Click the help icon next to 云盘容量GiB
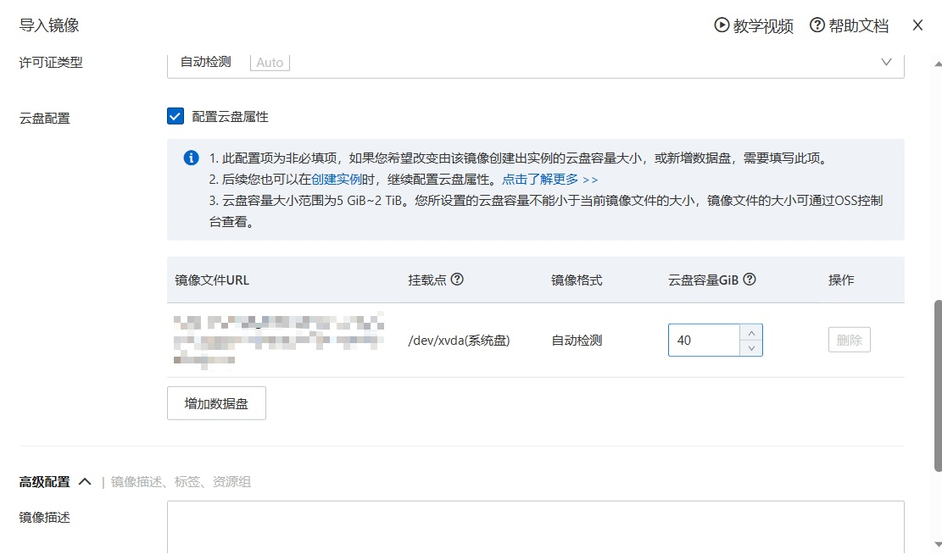 [x=750, y=280]
